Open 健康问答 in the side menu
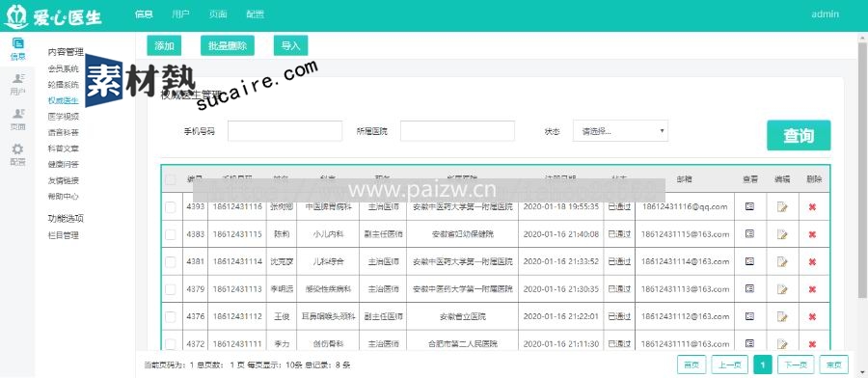Image resolution: width=868 pixels, height=378 pixels. pos(64,164)
